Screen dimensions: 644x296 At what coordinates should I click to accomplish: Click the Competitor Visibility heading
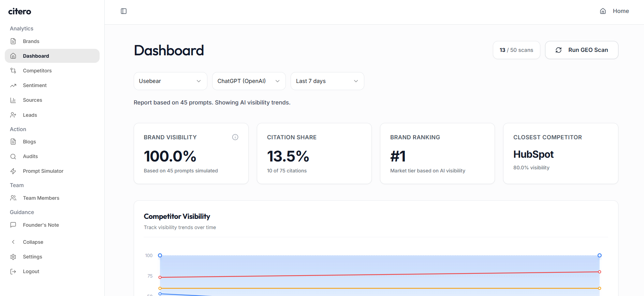[177, 216]
